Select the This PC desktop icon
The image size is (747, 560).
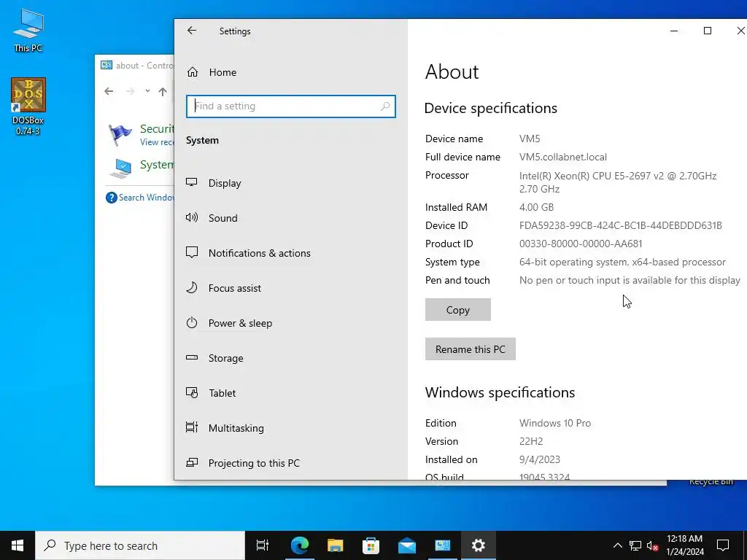point(28,30)
